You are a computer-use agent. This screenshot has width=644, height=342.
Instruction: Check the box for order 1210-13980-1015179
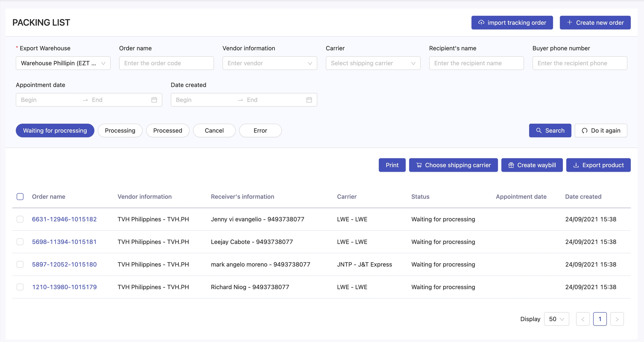(x=20, y=287)
